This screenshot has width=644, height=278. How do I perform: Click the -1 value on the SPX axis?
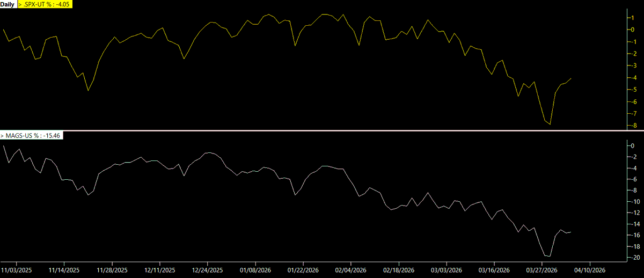(x=633, y=42)
